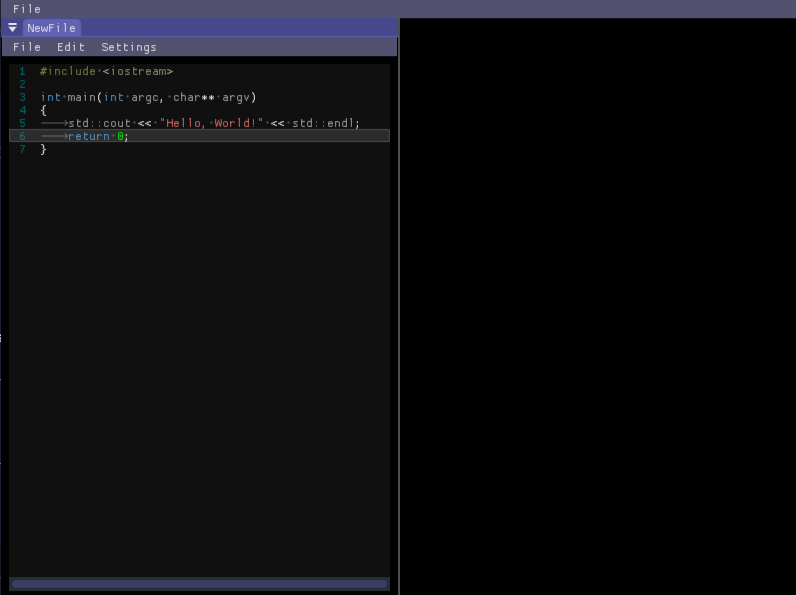Click the empty black panel on the right
Viewport: 796px width, 595px height.
pyautogui.click(x=598, y=307)
